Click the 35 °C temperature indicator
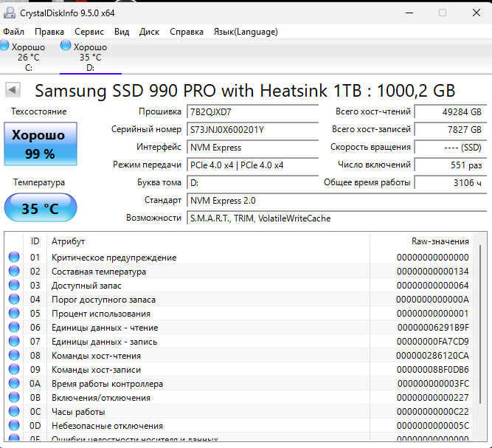The image size is (492, 448). coord(40,208)
